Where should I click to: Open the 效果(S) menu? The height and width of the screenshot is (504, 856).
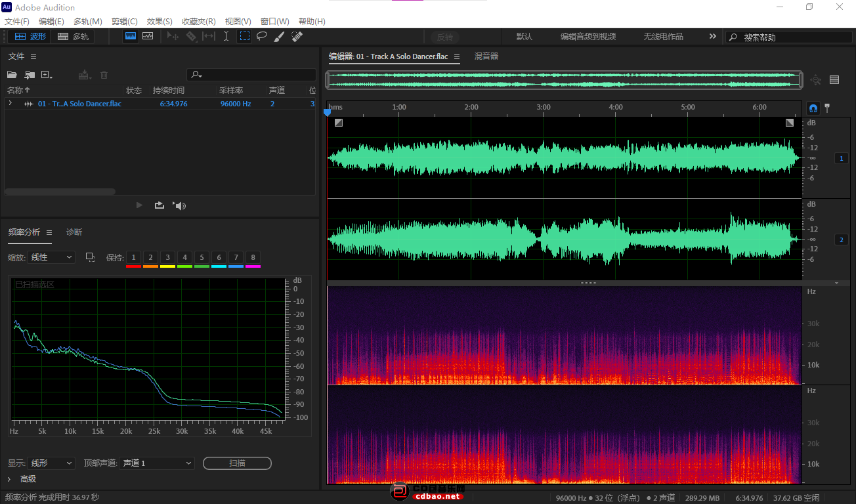160,22
